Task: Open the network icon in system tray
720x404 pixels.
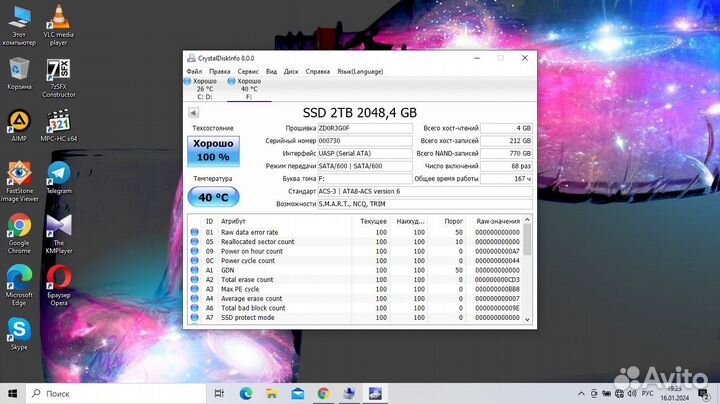Action: [x=619, y=393]
